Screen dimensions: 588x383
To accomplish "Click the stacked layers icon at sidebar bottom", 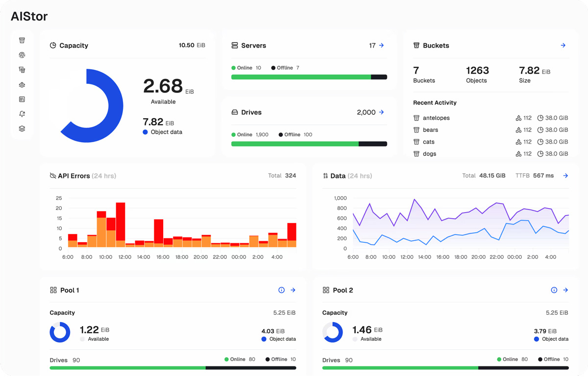I will point(22,129).
